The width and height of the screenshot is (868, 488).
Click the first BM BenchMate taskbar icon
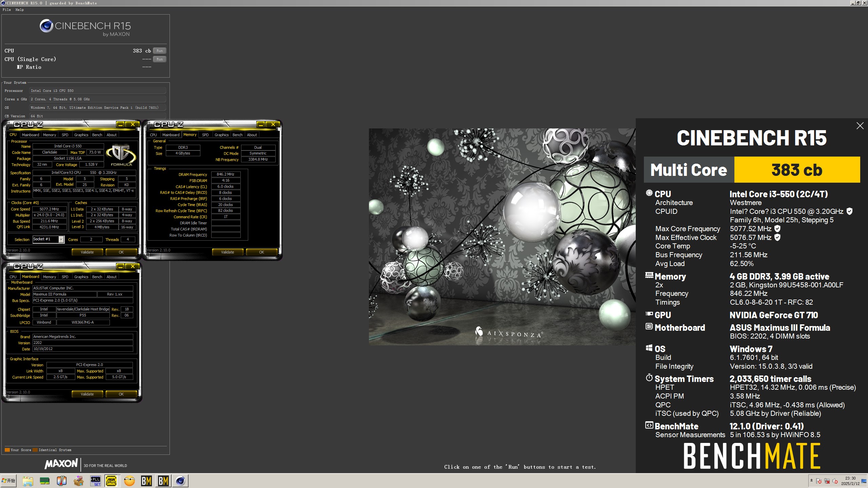click(146, 481)
